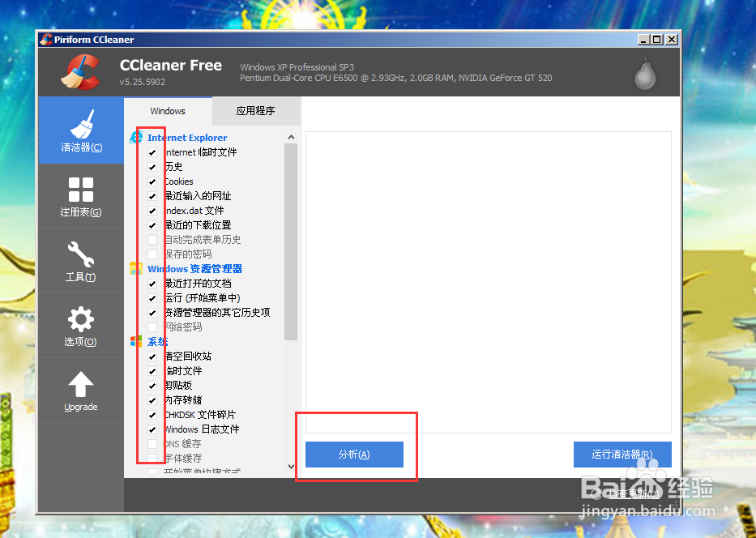Click the Internet Explorer group heading
The image size is (756, 538).
coord(187,138)
